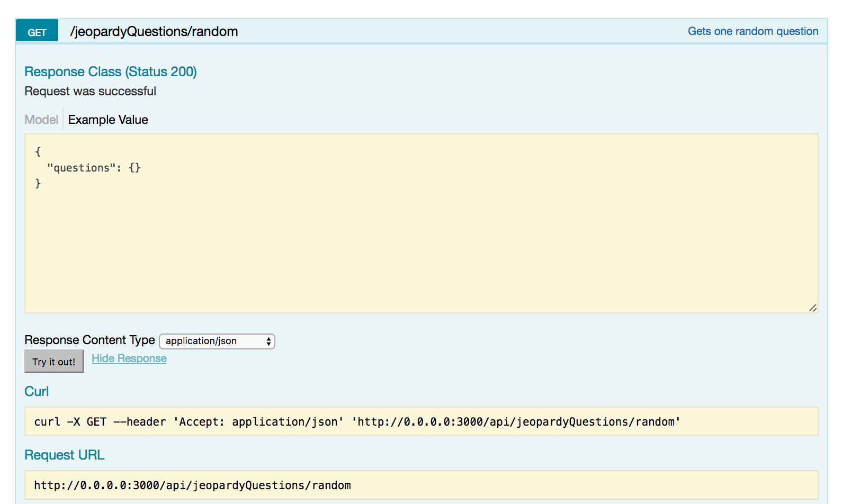Grab the textarea resize handle corner
Screen dimensions: 843x504
[x=813, y=308]
